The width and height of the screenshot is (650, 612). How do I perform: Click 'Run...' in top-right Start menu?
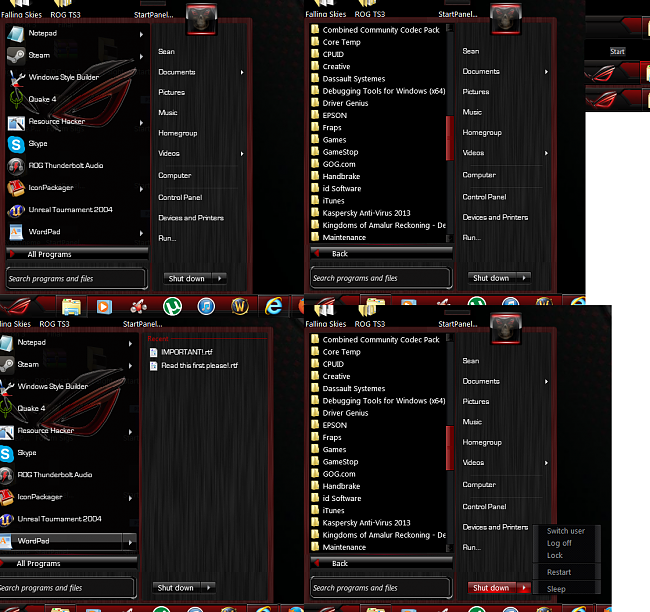(x=472, y=238)
